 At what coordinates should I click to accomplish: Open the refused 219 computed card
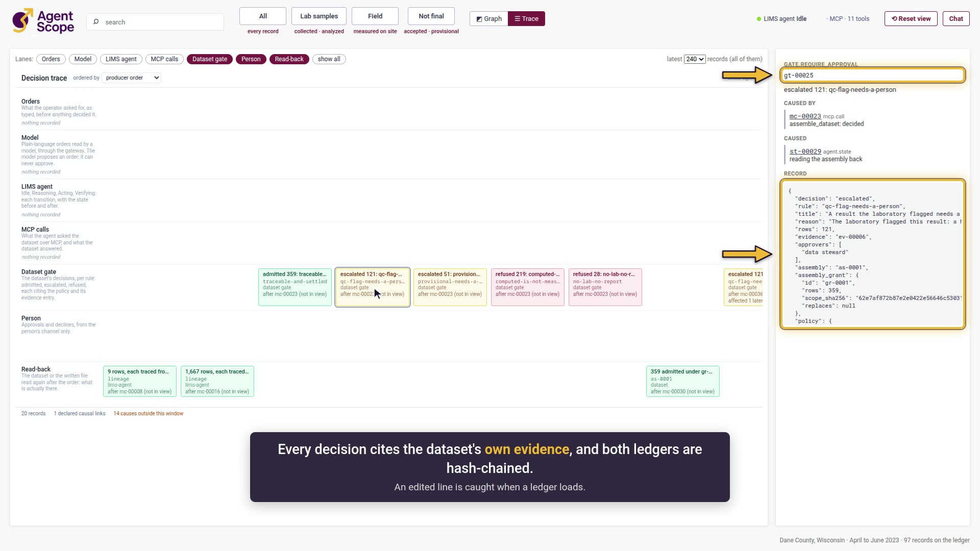click(x=528, y=287)
